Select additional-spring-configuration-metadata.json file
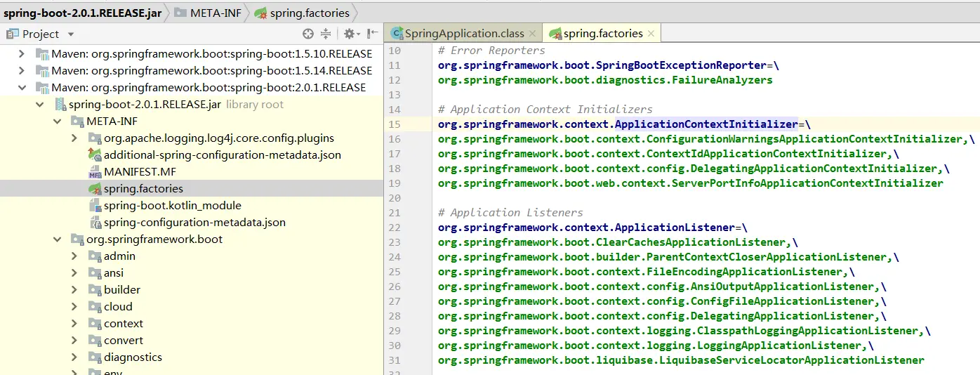The width and height of the screenshot is (980, 375). tap(223, 154)
